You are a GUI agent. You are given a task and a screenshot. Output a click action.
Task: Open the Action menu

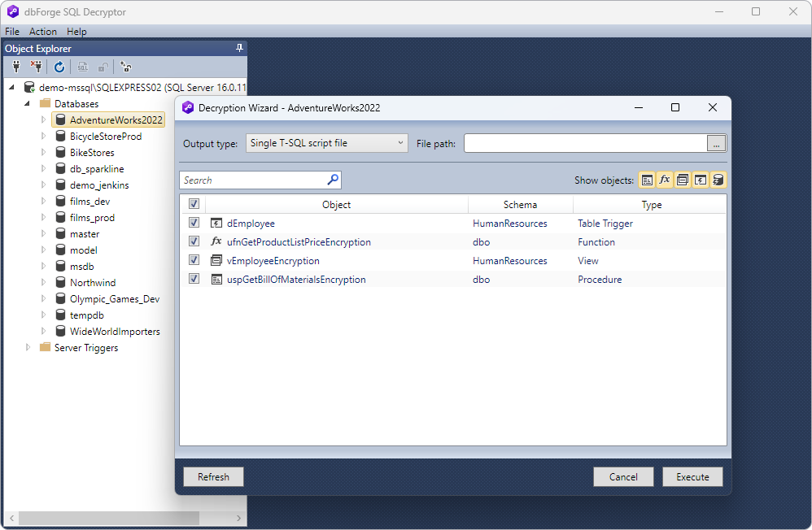43,32
